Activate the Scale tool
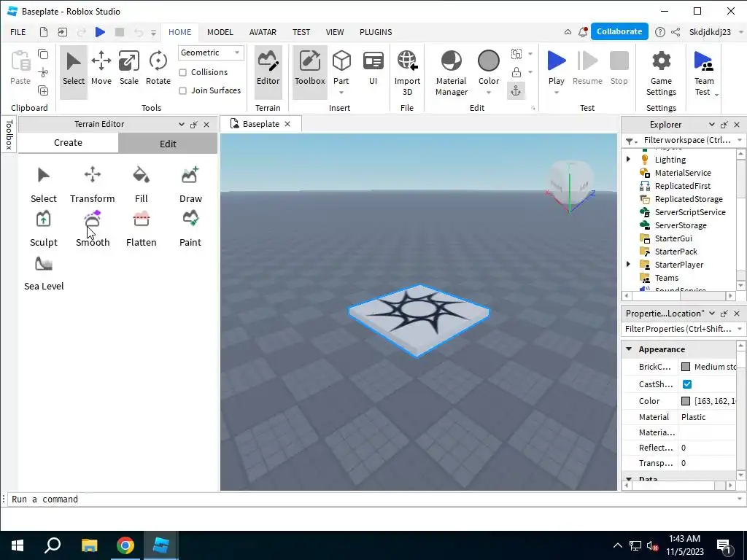 coord(128,69)
